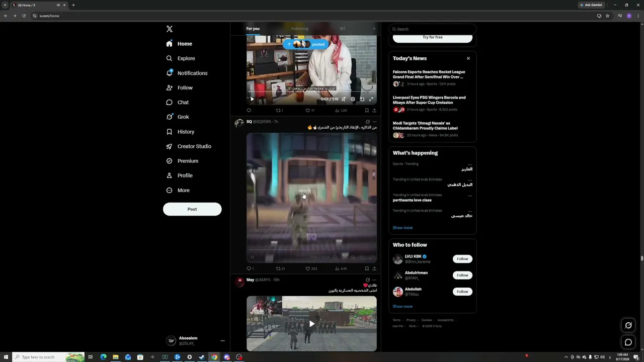Open floating chat messages button
The height and width of the screenshot is (362, 644).
click(x=628, y=342)
